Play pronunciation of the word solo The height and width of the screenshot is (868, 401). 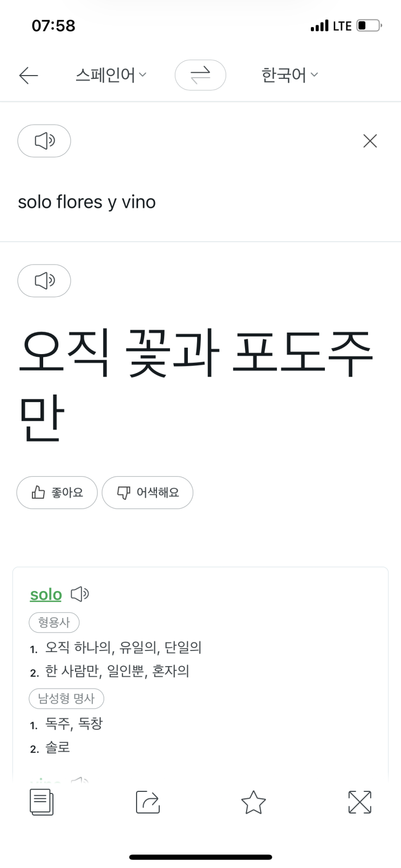click(x=80, y=594)
